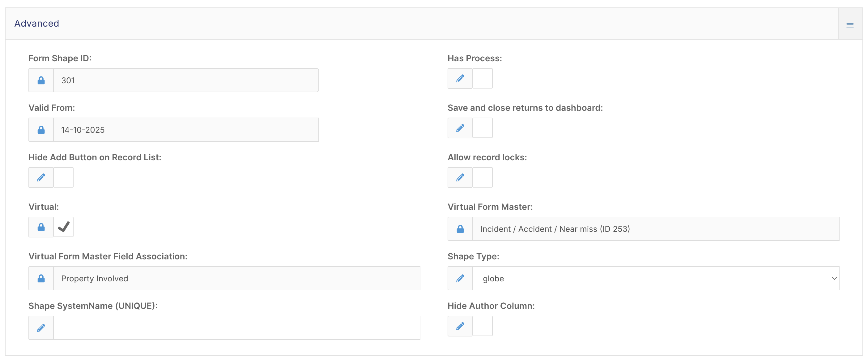Enable the Hide Author Column checkbox
This screenshot has width=868, height=364.
click(x=483, y=326)
